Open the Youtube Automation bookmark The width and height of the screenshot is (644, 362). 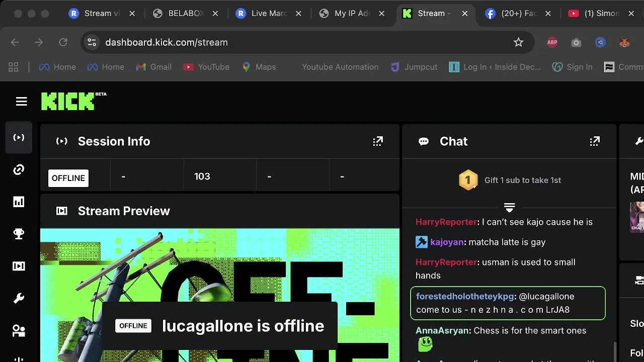point(340,67)
